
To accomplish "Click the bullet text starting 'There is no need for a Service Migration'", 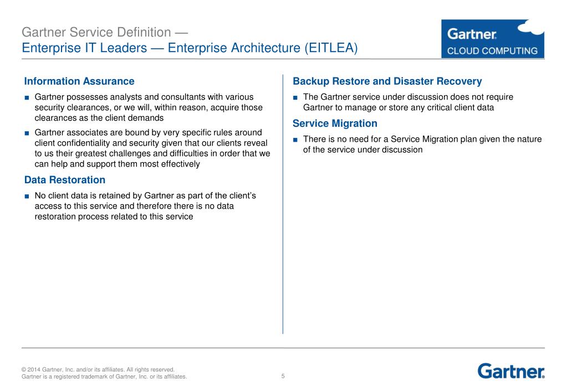I will (x=422, y=145).
